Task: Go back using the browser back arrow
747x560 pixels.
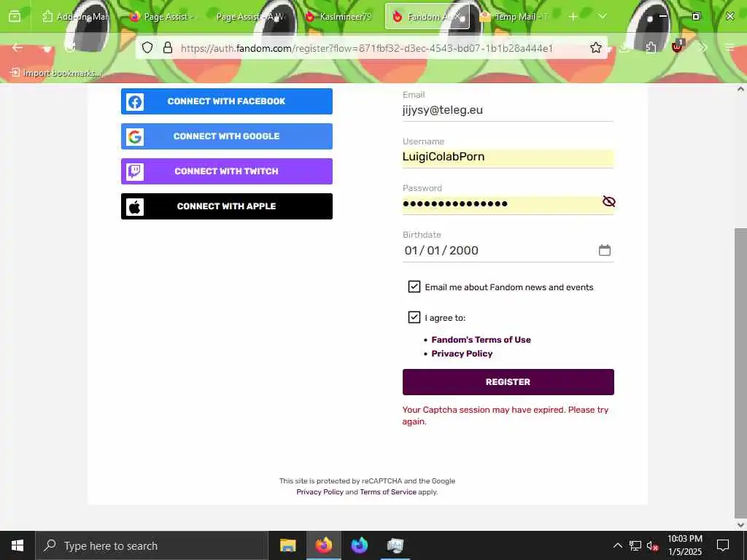Action: pyautogui.click(x=18, y=47)
